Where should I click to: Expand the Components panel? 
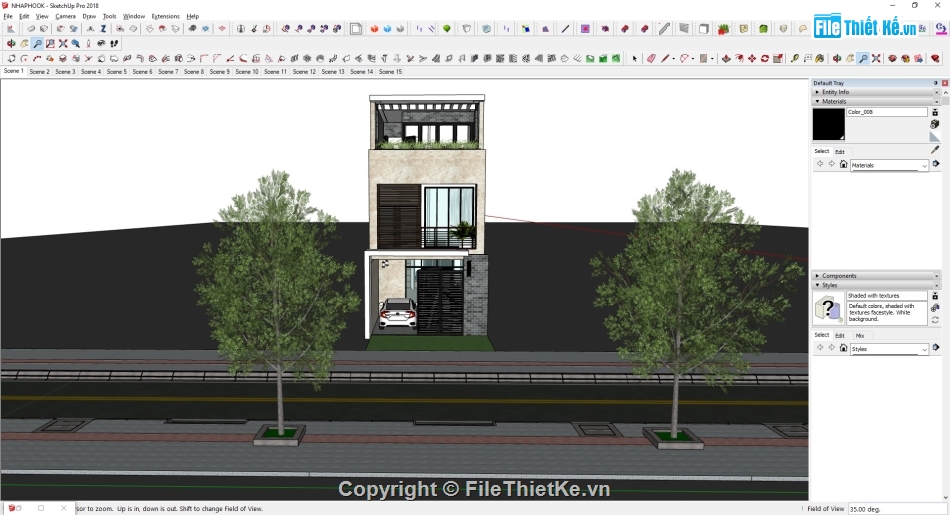[x=817, y=276]
